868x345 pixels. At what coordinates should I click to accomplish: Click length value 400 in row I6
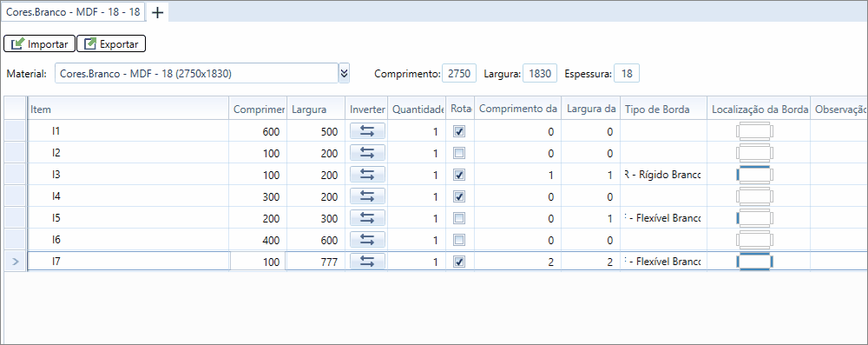pyautogui.click(x=258, y=240)
